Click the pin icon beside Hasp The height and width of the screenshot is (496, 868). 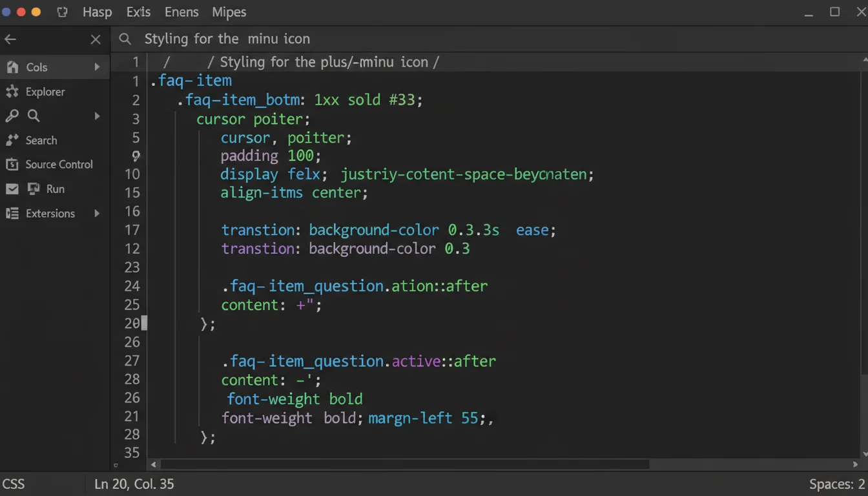62,12
